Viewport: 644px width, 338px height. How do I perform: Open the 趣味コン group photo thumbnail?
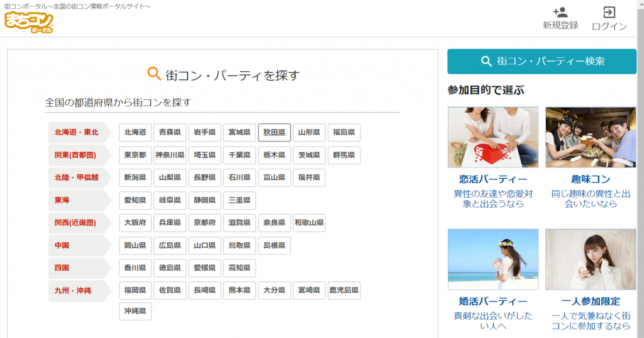coord(591,137)
